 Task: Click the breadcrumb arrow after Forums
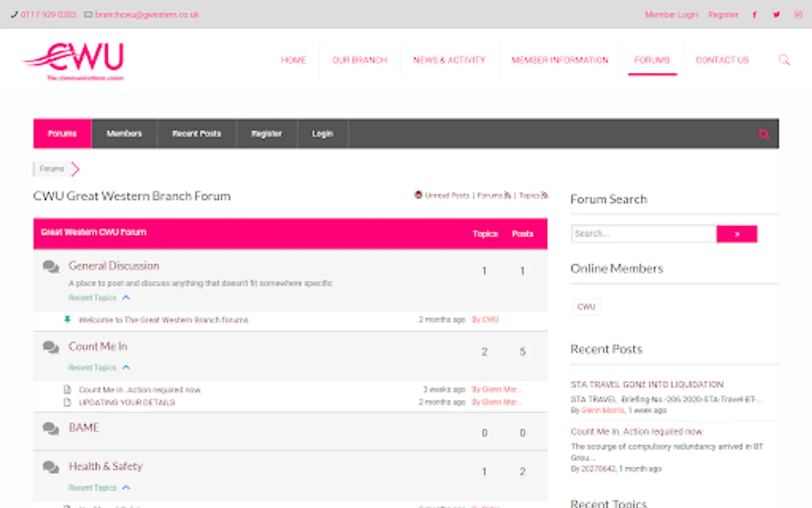75,169
